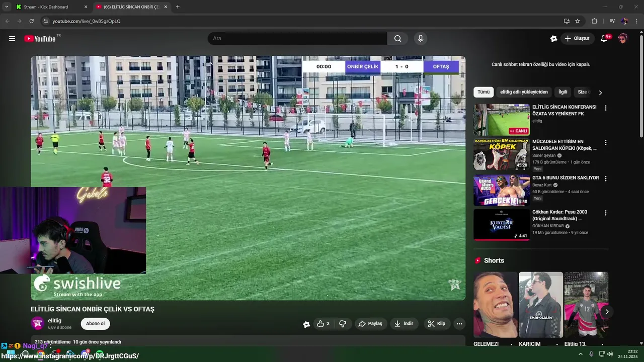Open elitlig channel avatar
Viewport: 644px width, 362px height.
(38, 323)
